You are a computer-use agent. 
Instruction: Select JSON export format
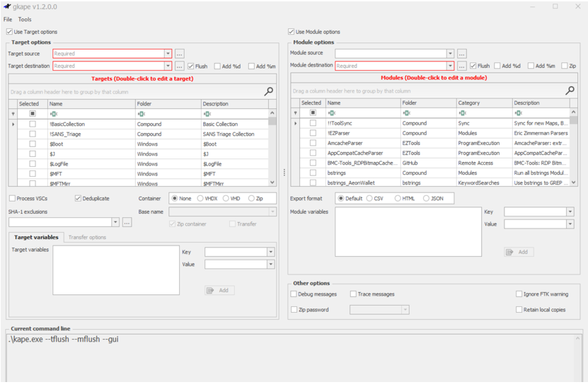[426, 198]
